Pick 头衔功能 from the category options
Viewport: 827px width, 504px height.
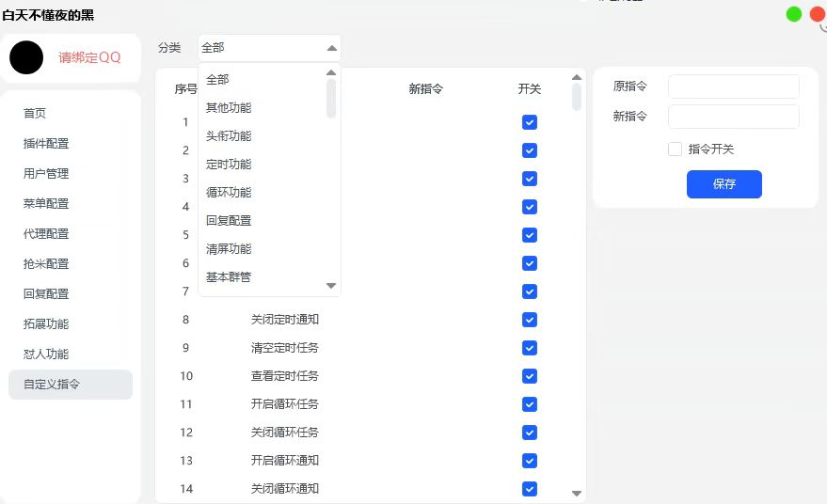[x=229, y=136]
